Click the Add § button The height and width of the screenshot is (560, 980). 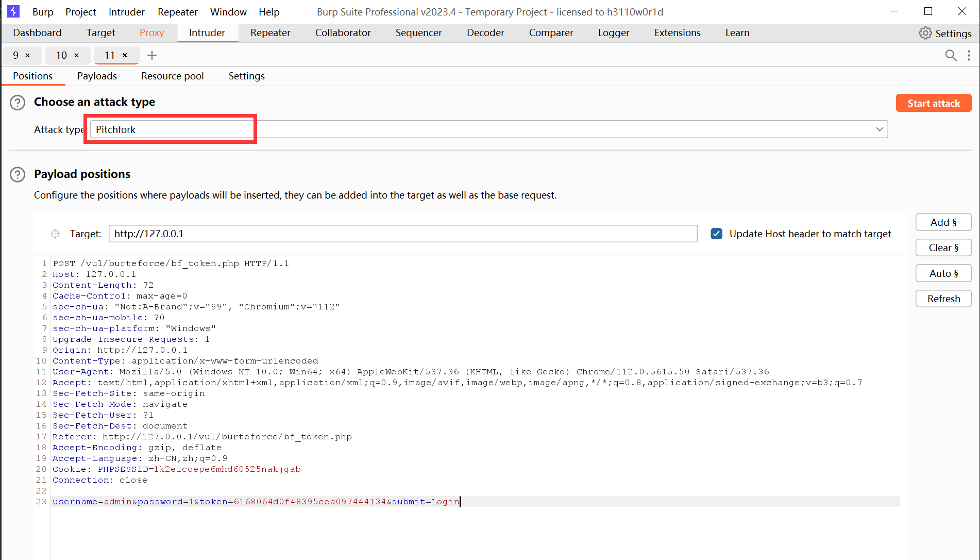(x=943, y=222)
